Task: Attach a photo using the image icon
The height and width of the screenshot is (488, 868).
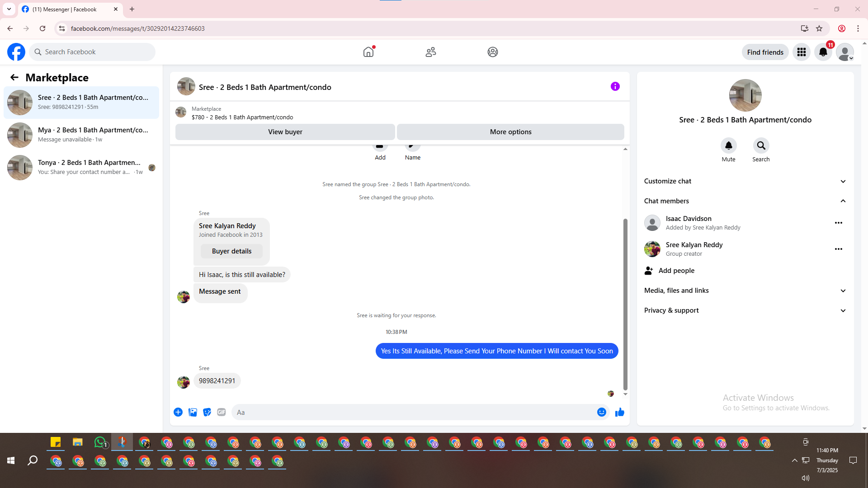Action: (x=193, y=412)
